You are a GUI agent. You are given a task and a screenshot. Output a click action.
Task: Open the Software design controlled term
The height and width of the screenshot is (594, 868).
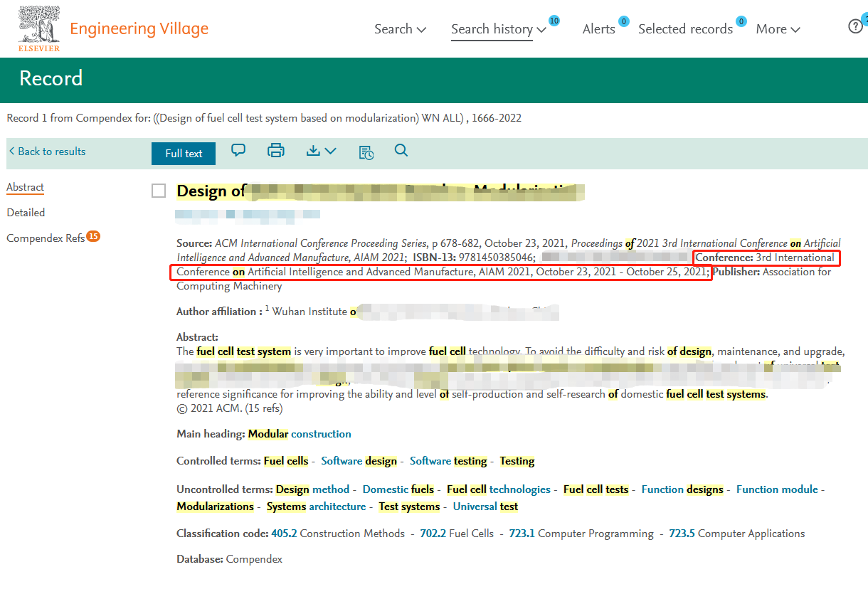pyautogui.click(x=359, y=461)
